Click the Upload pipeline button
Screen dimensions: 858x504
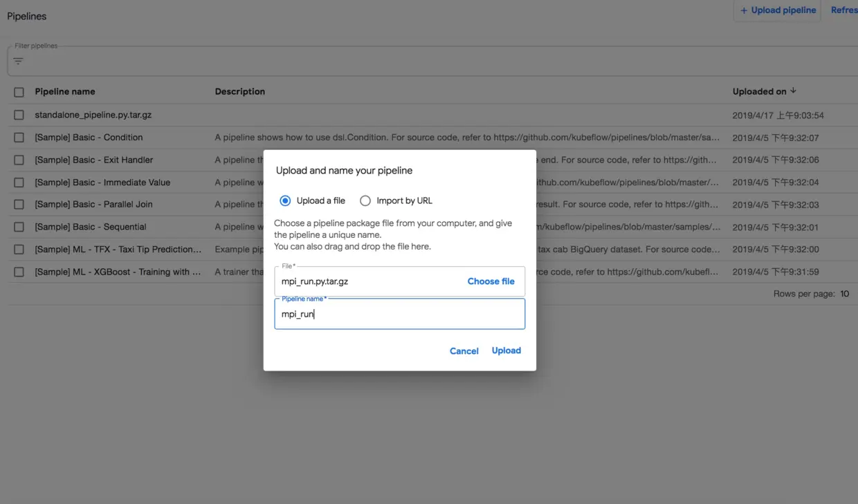point(778,10)
